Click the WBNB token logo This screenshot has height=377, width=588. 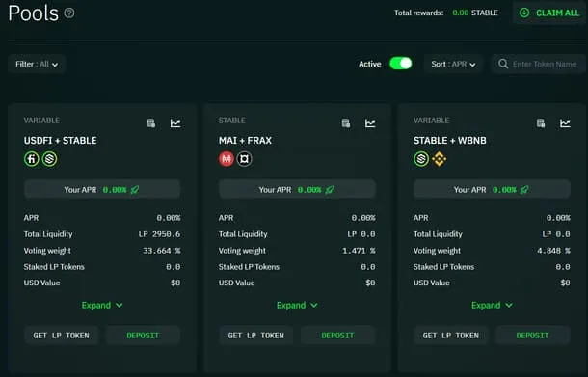(440, 159)
